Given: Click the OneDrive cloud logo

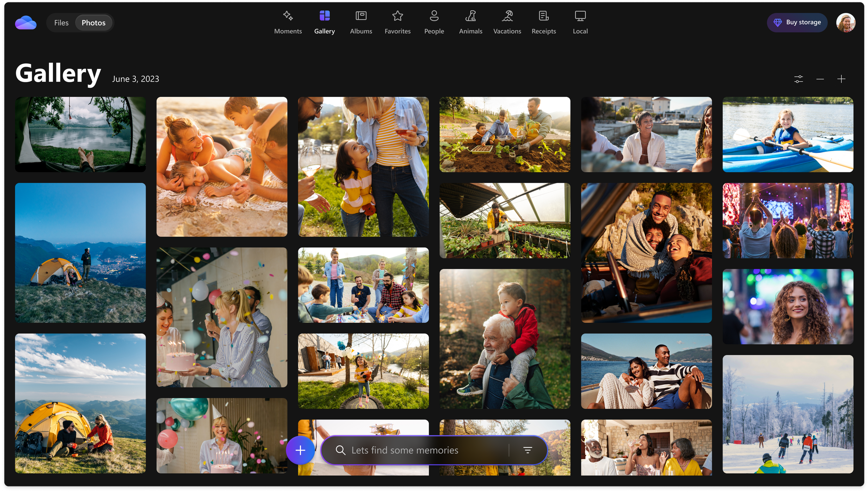Looking at the screenshot, I should [x=26, y=23].
